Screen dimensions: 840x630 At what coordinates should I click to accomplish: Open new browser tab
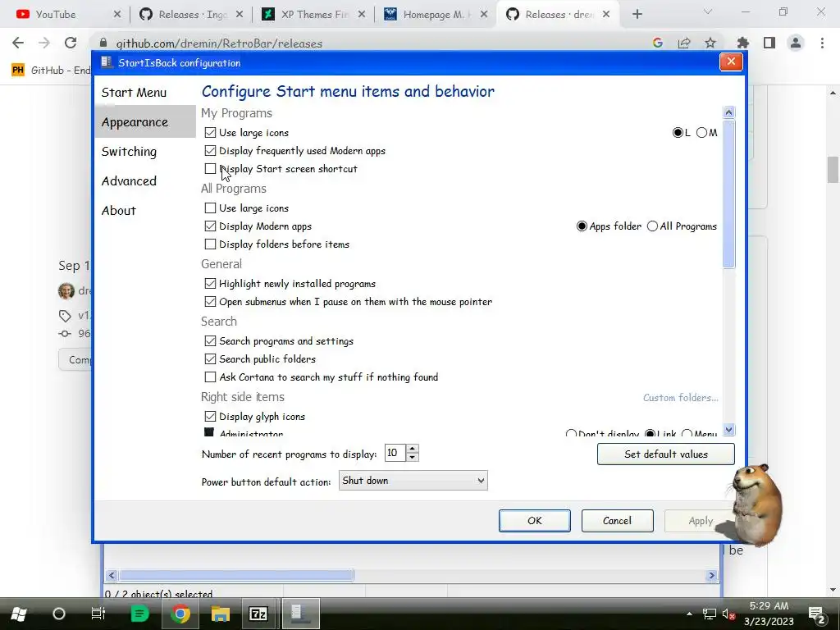click(x=637, y=15)
